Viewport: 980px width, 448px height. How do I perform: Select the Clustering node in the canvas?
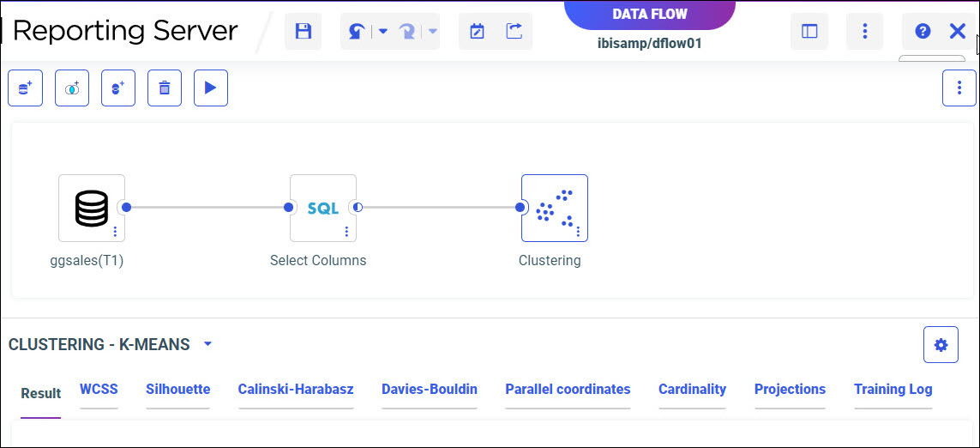tap(554, 208)
